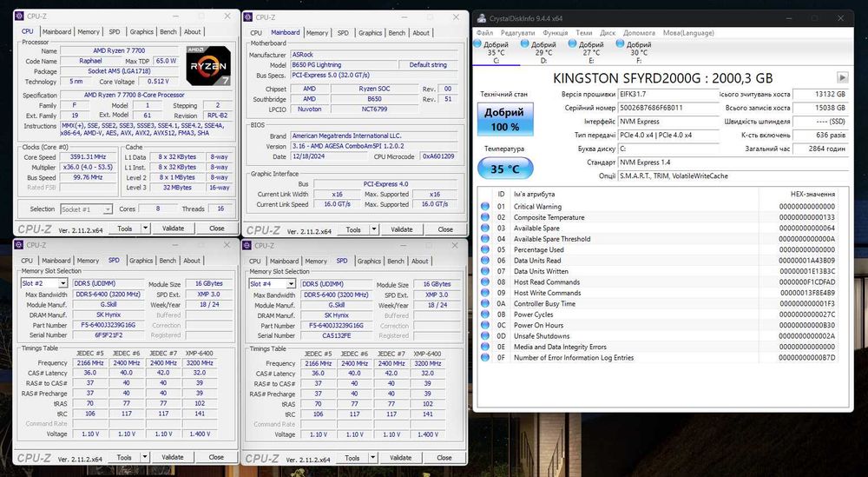Click the status orb for Percentage Used

(485, 250)
